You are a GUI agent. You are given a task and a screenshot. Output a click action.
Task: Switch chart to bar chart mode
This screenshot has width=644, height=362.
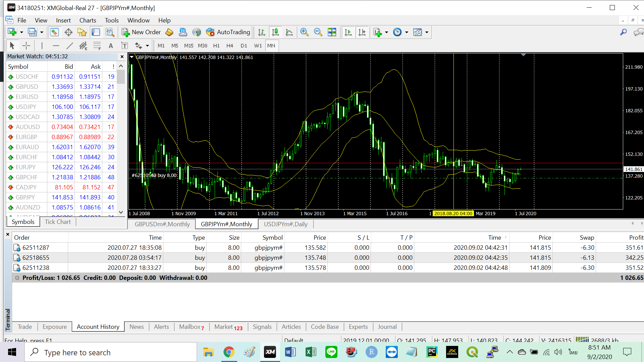coord(262,32)
